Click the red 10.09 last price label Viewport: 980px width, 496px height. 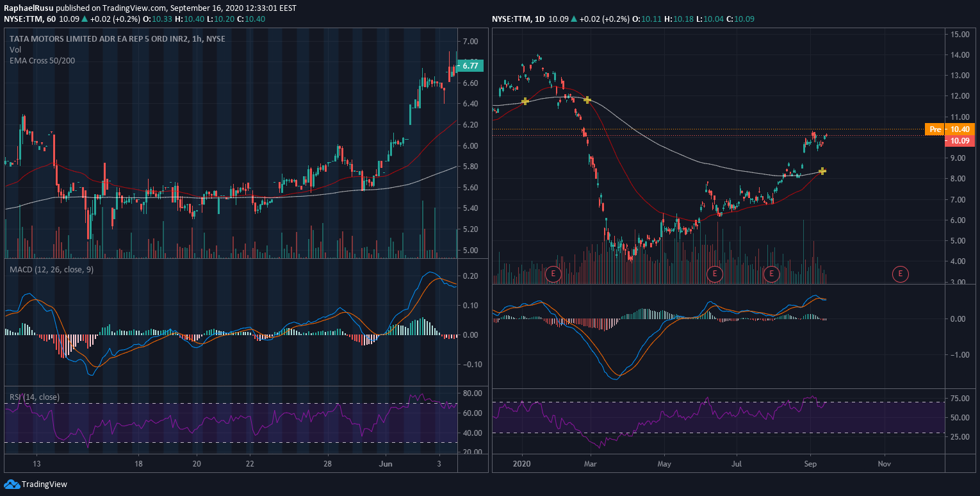pos(959,141)
